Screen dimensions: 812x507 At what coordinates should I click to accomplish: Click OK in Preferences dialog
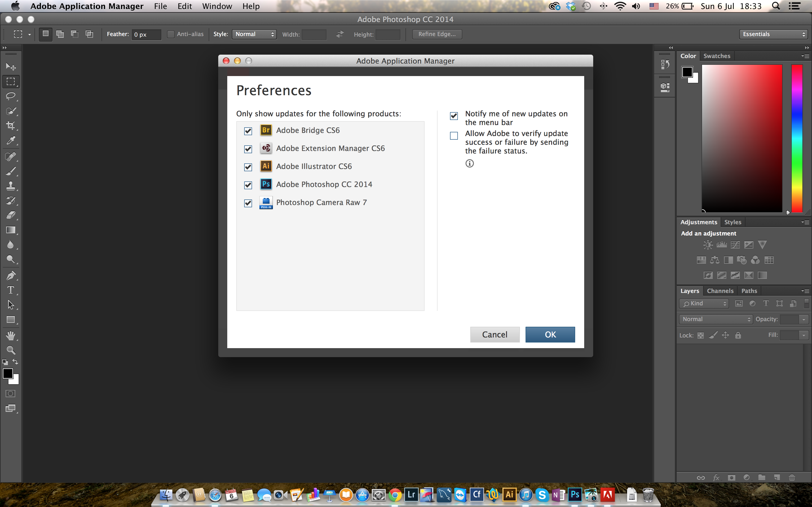(550, 334)
